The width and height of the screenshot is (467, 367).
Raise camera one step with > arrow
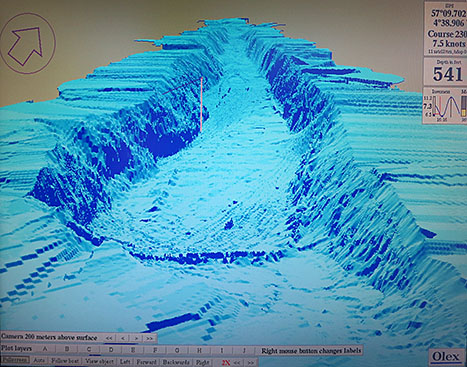tap(136, 338)
